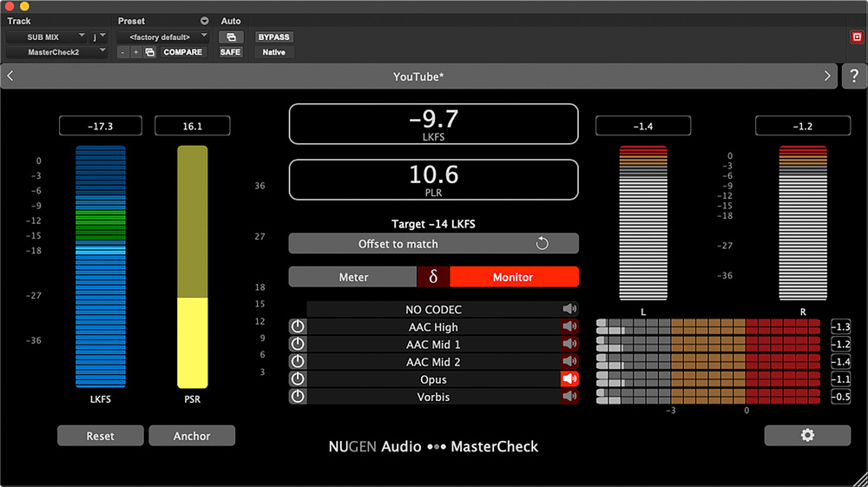Click the AAC High -1.3 peak value
Viewport: 868px width, 487px height.
tap(840, 326)
